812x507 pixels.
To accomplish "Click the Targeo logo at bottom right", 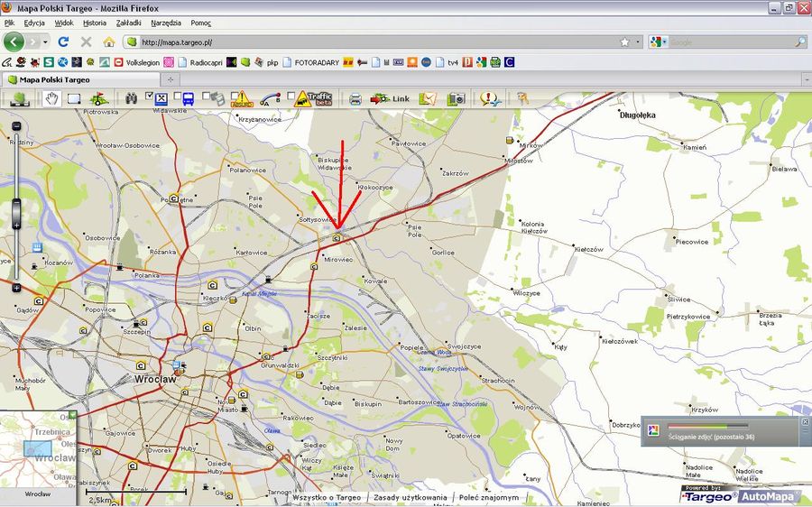I will [708, 497].
